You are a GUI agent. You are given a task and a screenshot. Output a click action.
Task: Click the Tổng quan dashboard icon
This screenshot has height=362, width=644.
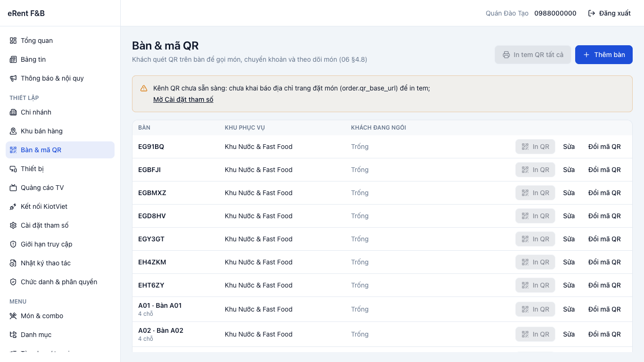click(x=13, y=41)
